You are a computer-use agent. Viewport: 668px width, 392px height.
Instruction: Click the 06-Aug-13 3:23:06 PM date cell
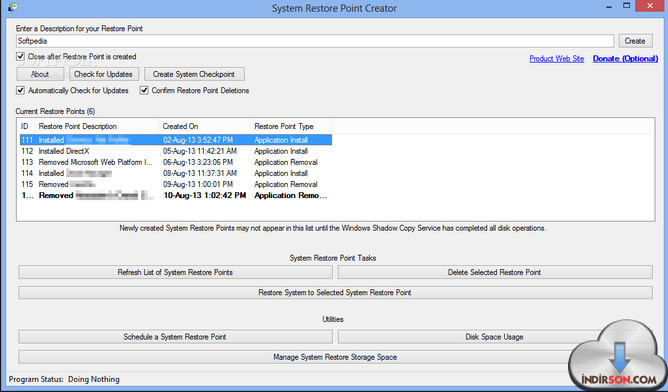click(x=198, y=162)
